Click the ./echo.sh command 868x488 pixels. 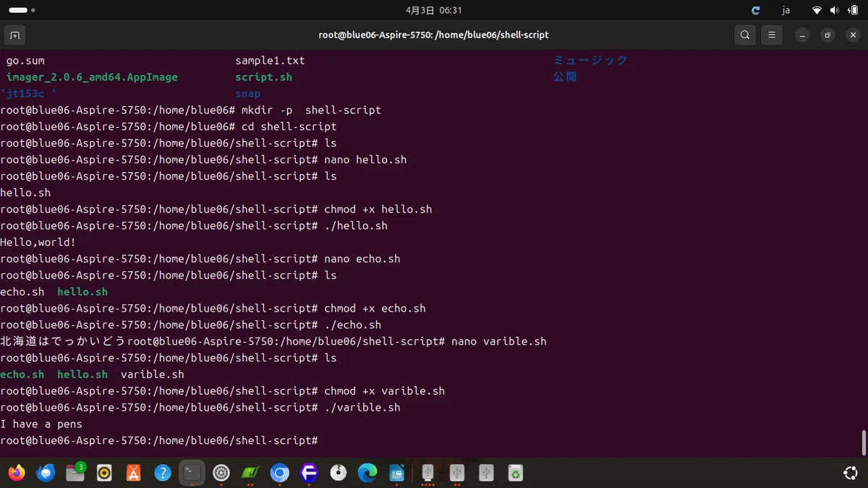click(352, 325)
